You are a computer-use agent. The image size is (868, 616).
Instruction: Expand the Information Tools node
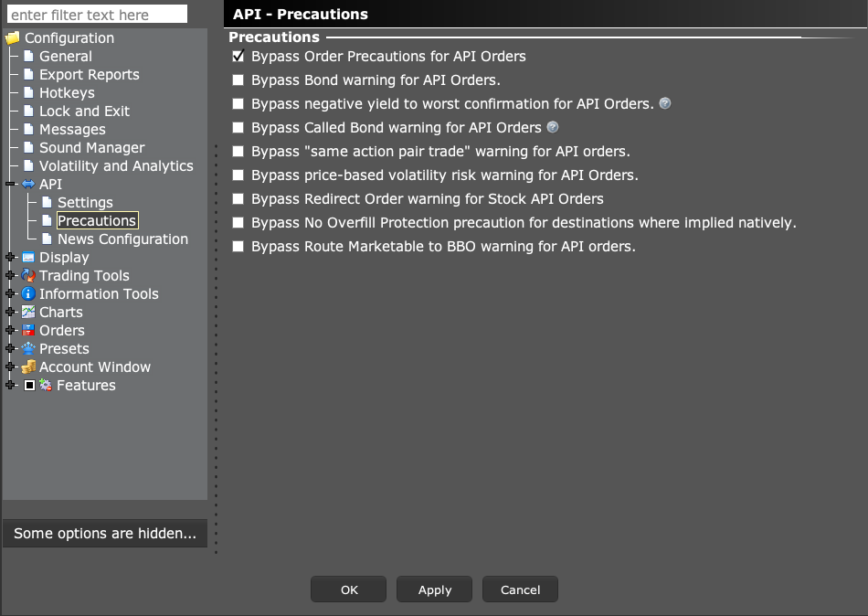(11, 293)
